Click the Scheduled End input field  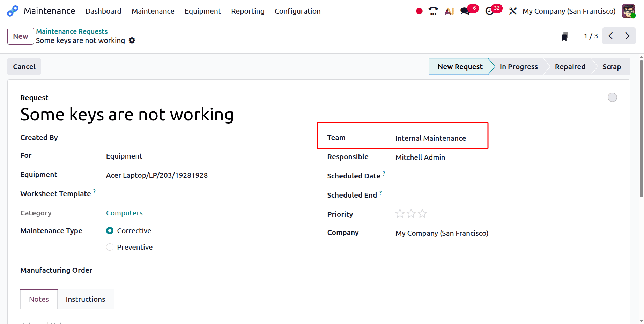tap(506, 195)
